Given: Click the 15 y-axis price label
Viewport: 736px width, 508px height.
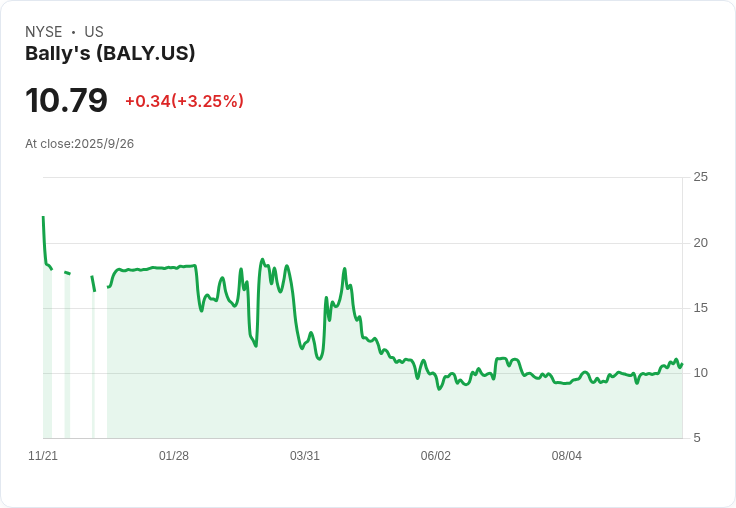Looking at the screenshot, I should [x=700, y=308].
